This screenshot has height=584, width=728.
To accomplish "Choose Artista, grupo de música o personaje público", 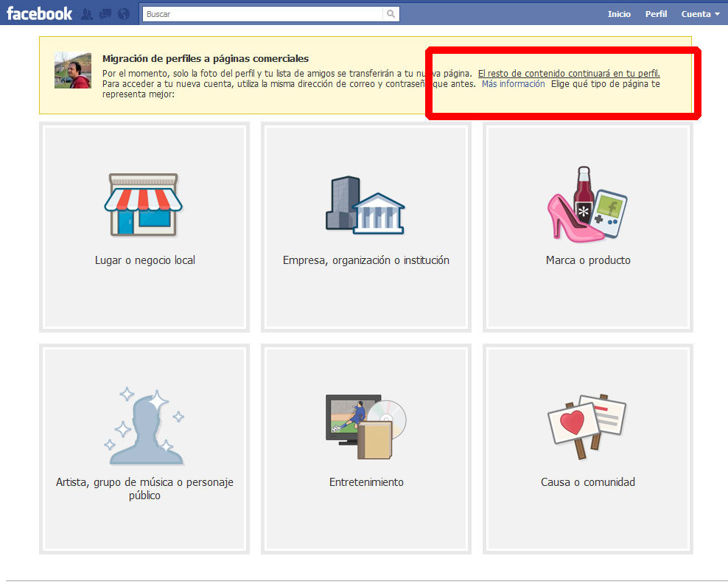I will [144, 489].
